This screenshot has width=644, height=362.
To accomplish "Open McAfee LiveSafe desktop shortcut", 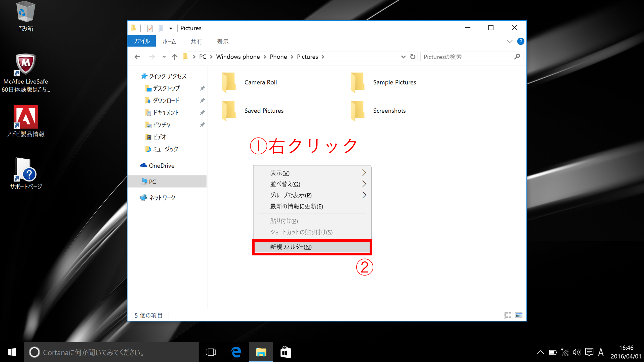I will pyautogui.click(x=26, y=73).
